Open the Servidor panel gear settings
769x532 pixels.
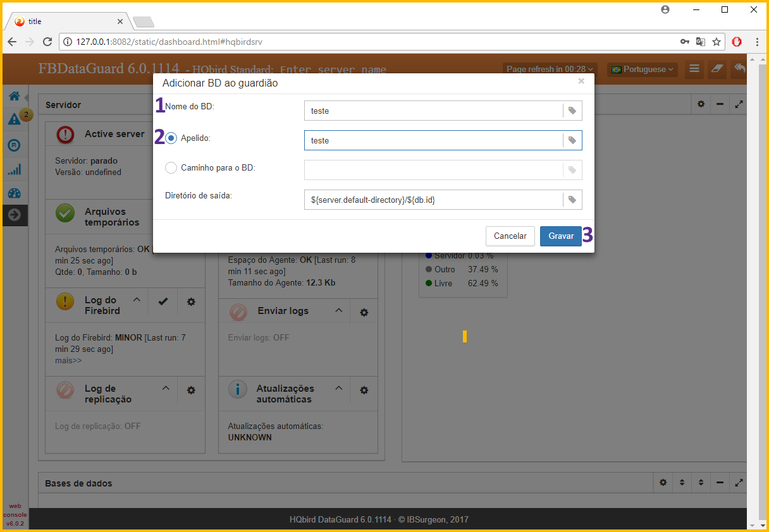pyautogui.click(x=701, y=104)
